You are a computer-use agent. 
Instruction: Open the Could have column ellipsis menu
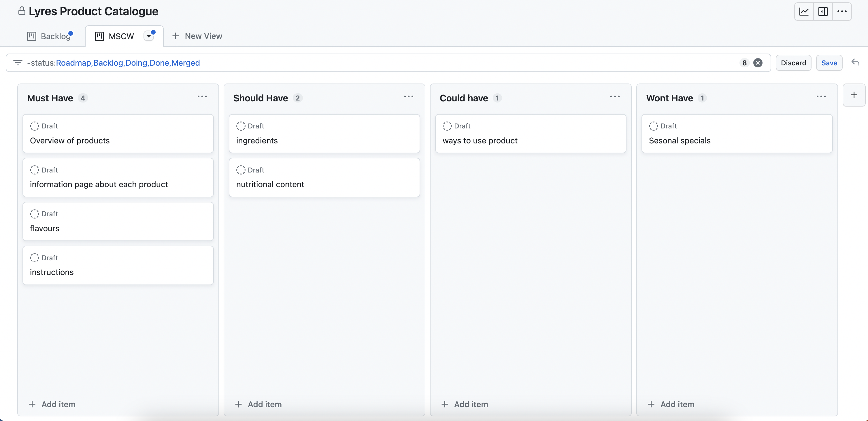[x=615, y=97]
